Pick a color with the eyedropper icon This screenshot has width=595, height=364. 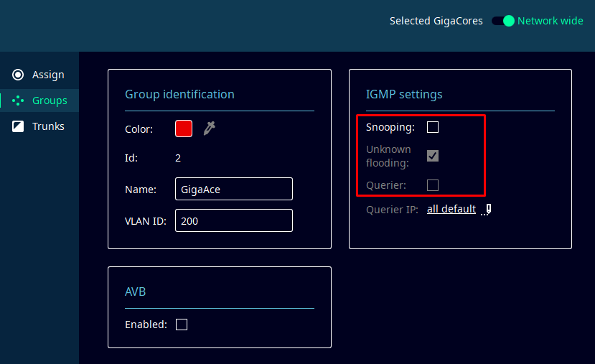pyautogui.click(x=209, y=129)
